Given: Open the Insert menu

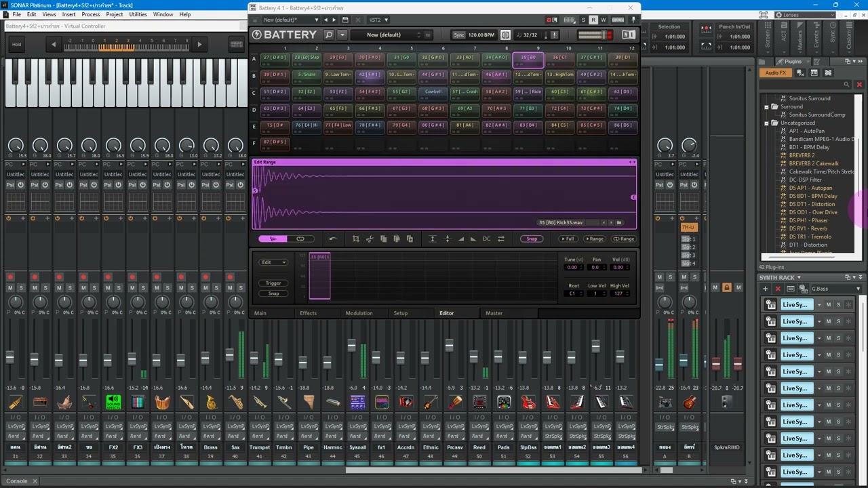Looking at the screenshot, I should pos(68,14).
